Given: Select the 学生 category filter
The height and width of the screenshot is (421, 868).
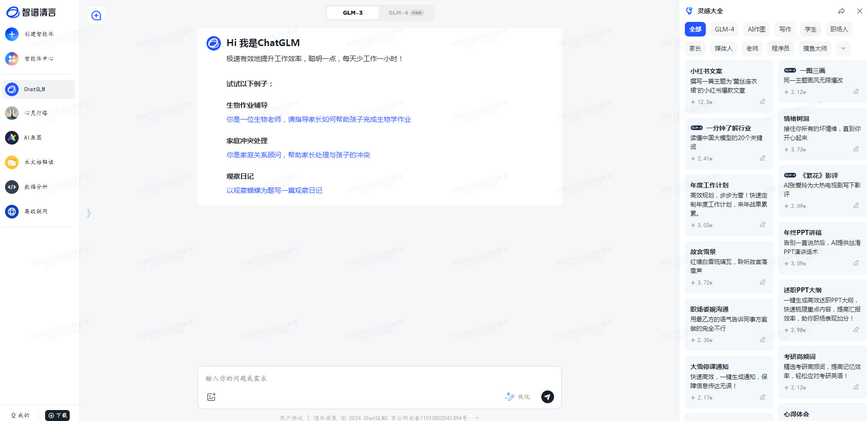Looking at the screenshot, I should 811,29.
